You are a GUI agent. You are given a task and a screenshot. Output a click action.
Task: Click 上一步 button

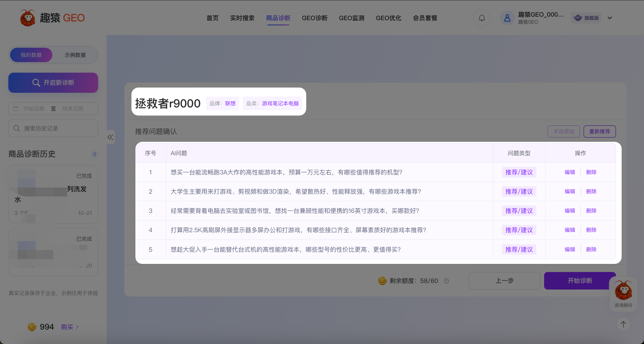(504, 281)
